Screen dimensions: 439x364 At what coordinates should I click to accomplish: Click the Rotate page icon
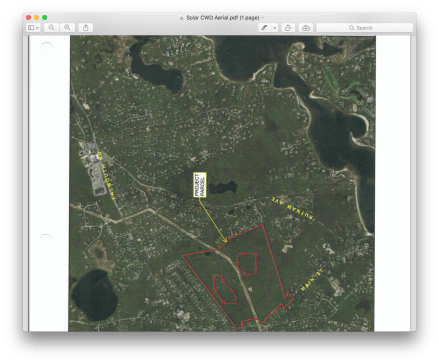pos(288,28)
